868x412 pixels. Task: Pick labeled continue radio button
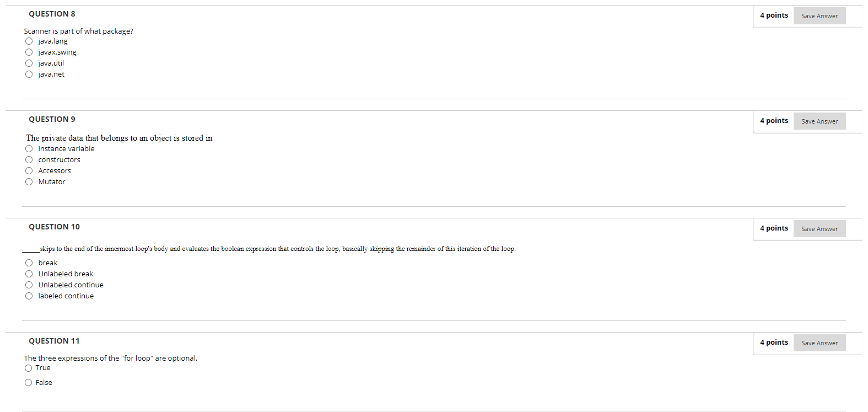pos(29,296)
